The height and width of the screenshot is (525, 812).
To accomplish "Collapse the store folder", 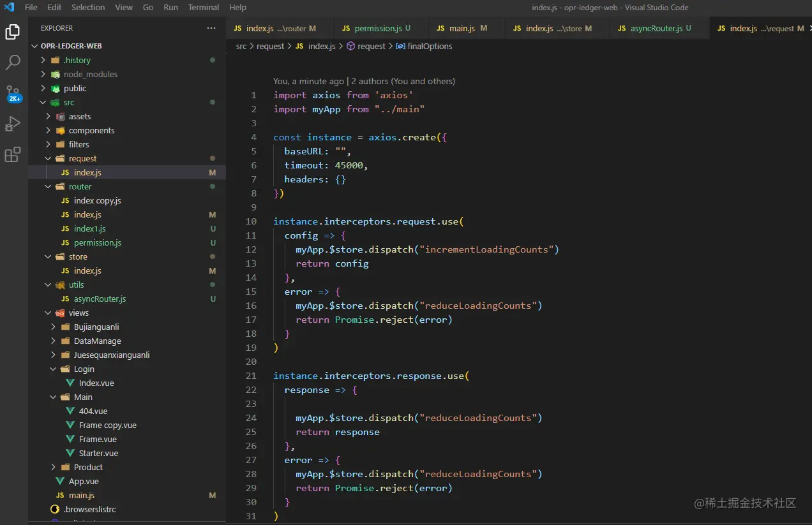I will (x=48, y=256).
